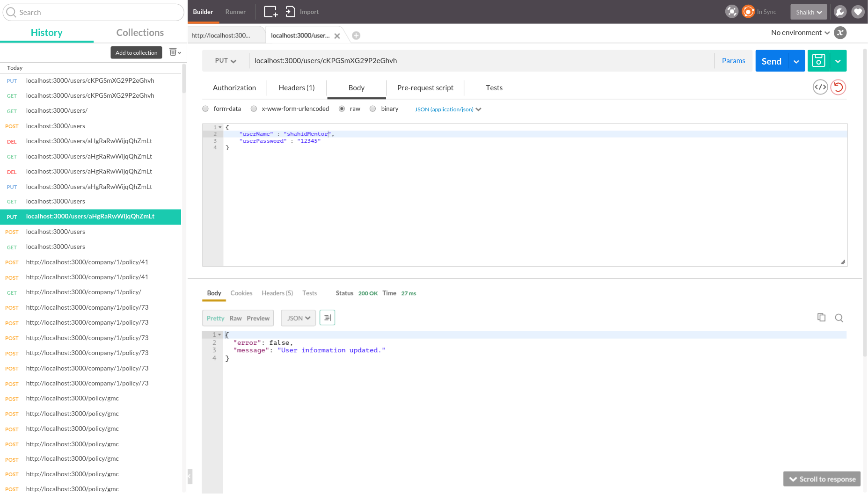868x494 pixels.
Task: Create a new tab using the new-tab icon
Action: click(270, 11)
